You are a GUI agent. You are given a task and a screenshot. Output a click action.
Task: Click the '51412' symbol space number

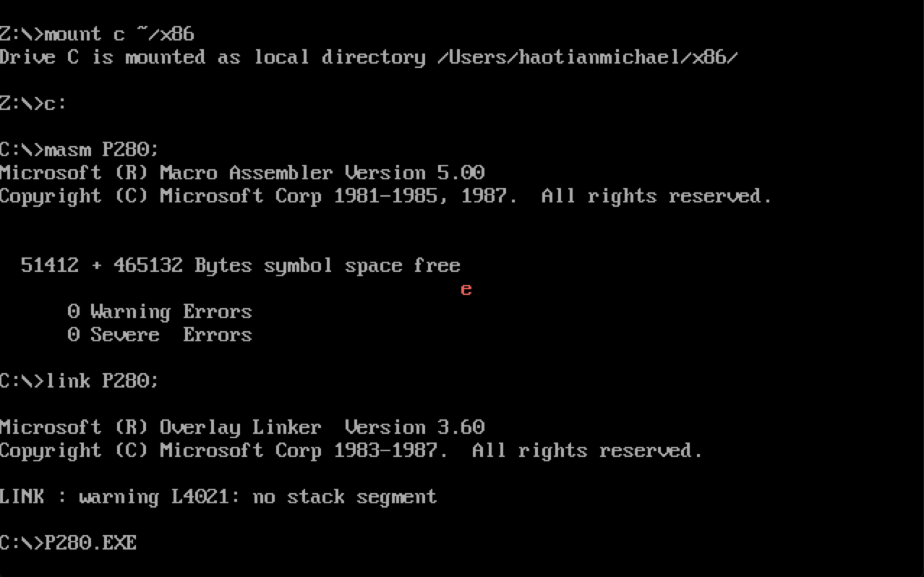(x=49, y=265)
